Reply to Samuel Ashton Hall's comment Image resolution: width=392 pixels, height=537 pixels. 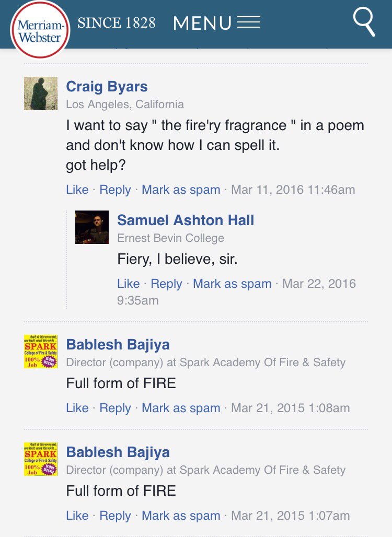167,284
